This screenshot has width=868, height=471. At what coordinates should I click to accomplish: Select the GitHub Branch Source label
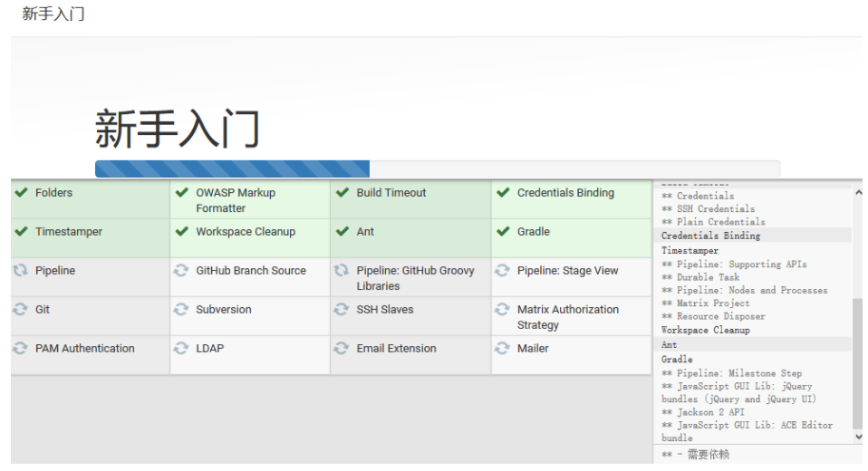(251, 270)
